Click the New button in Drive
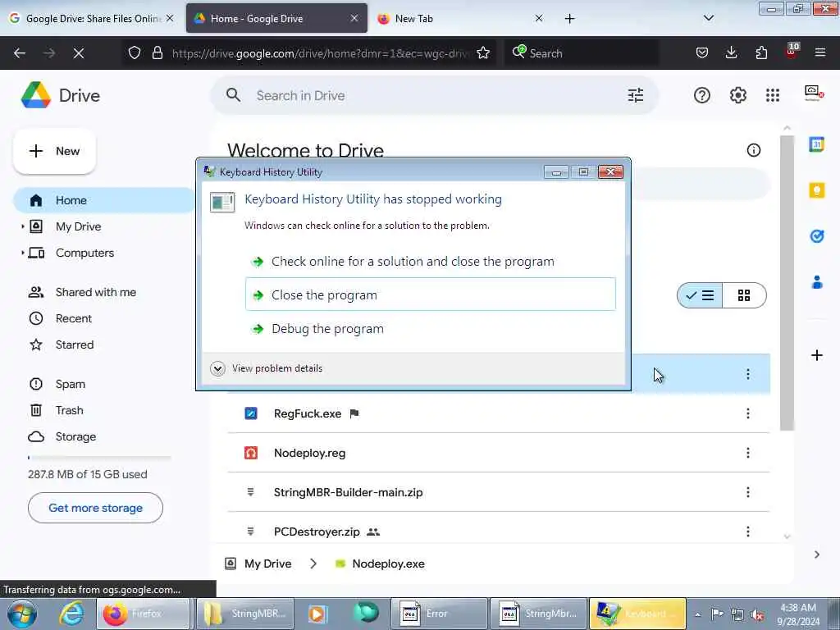 (54, 151)
